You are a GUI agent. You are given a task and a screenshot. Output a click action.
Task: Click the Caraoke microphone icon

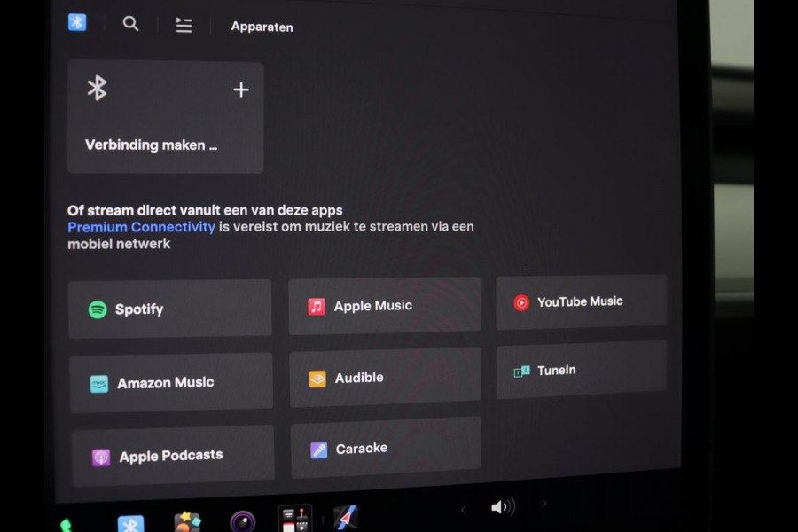[319, 450]
